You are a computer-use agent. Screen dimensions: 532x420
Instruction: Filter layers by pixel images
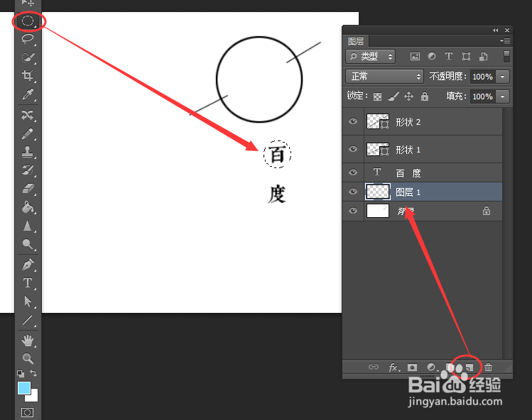(x=415, y=56)
